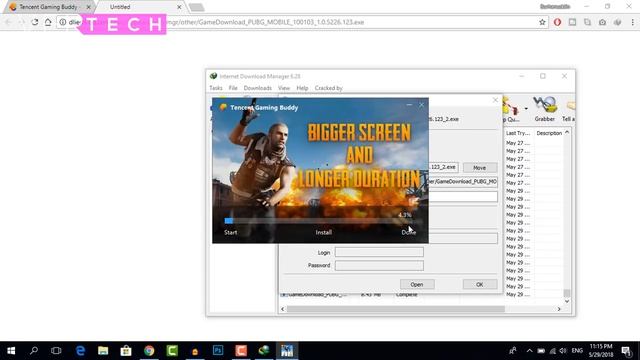Open the Windows Start menu

click(x=11, y=351)
